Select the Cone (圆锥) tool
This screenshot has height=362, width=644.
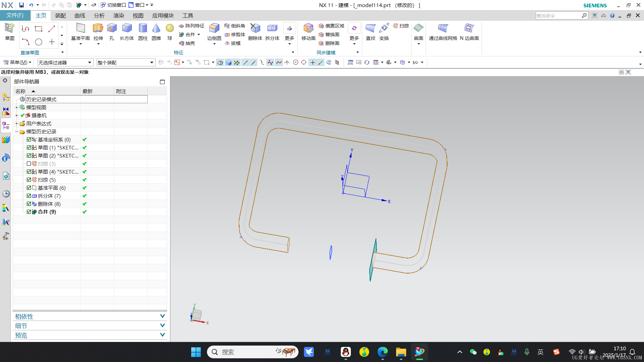[x=156, y=32]
